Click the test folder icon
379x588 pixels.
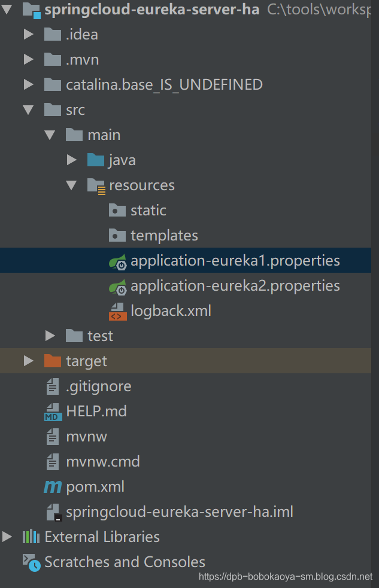click(74, 336)
